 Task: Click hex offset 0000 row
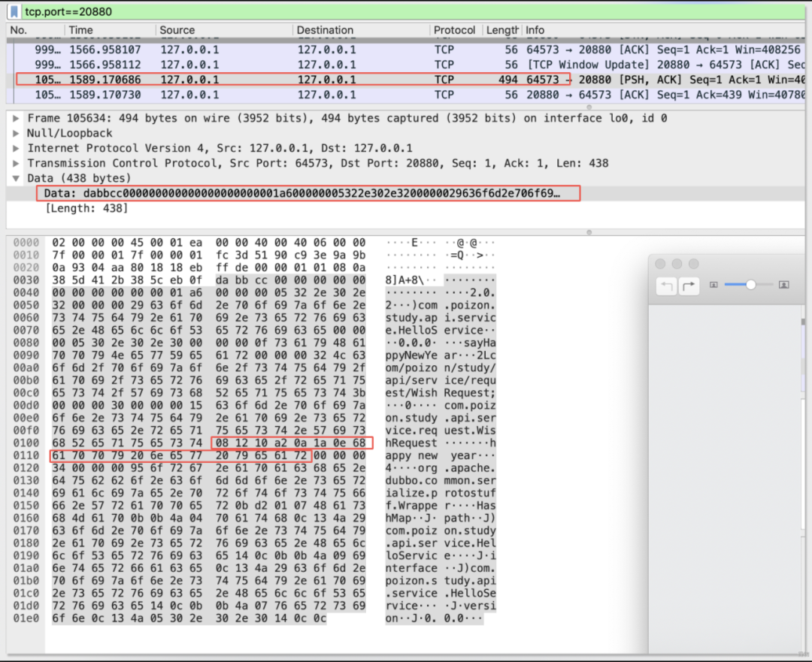point(26,243)
